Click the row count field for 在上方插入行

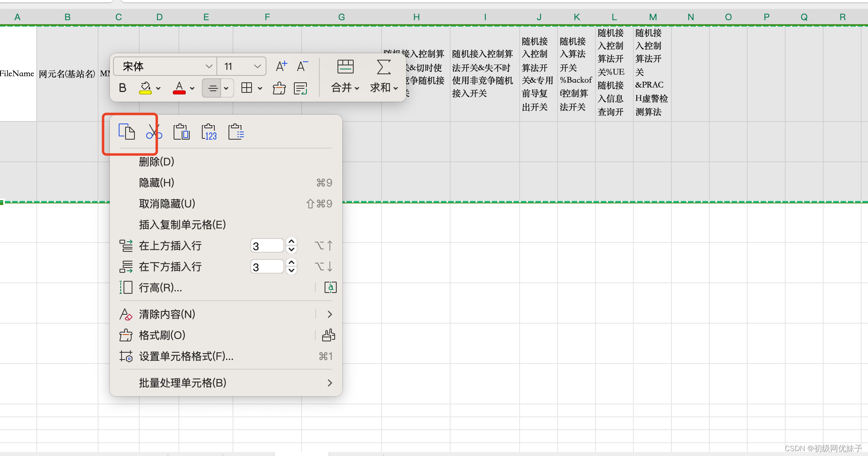266,246
